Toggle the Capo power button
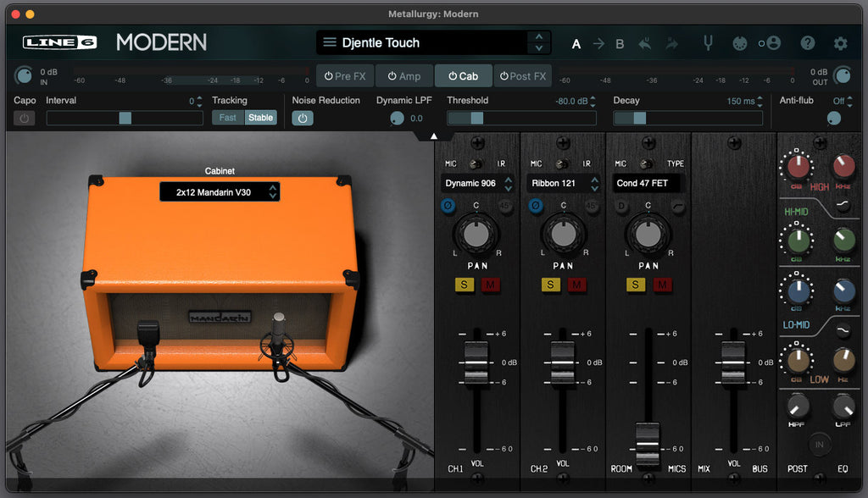This screenshot has height=498, width=868. (x=24, y=118)
